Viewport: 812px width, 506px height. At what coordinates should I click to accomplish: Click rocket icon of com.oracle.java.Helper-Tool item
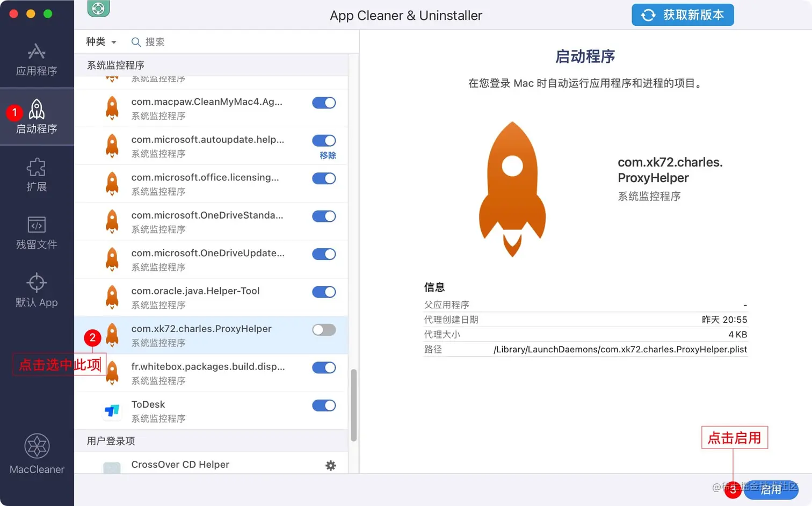tap(112, 297)
